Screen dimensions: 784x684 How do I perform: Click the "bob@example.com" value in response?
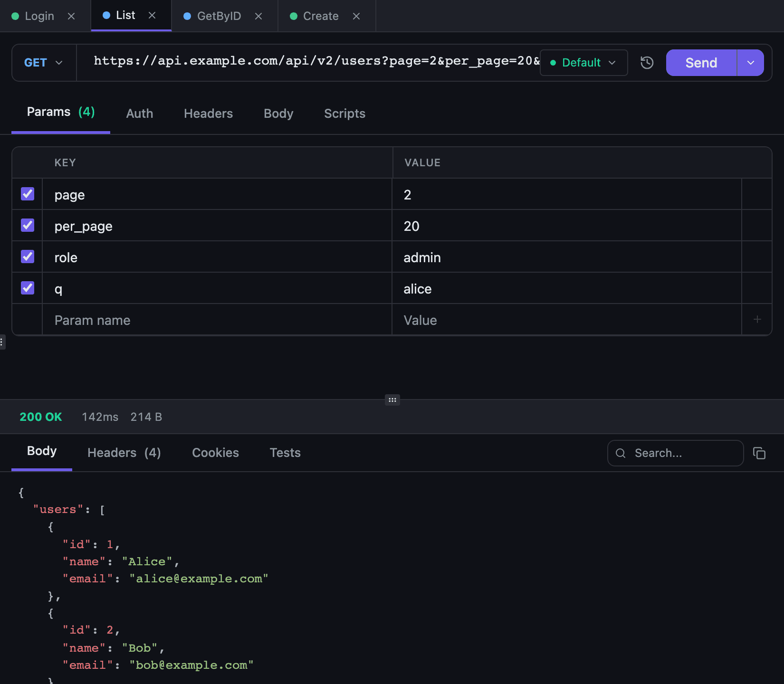point(191,665)
